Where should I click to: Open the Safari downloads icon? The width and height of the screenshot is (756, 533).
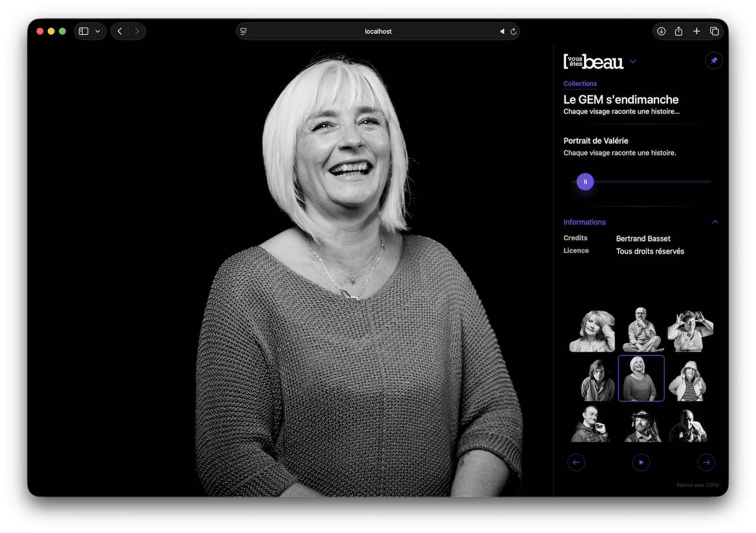[661, 31]
